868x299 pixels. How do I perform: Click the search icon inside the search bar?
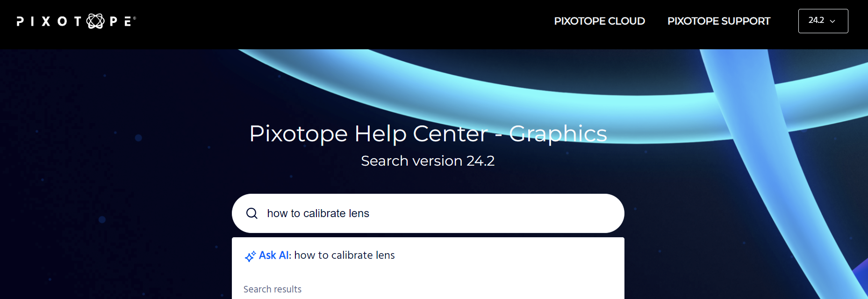point(252,213)
